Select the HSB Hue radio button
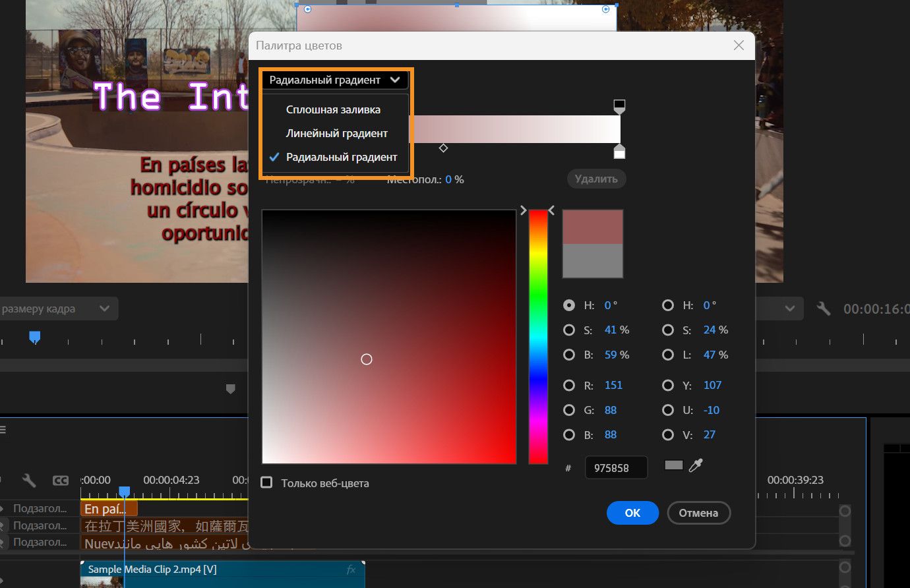The width and height of the screenshot is (910, 588). [569, 305]
